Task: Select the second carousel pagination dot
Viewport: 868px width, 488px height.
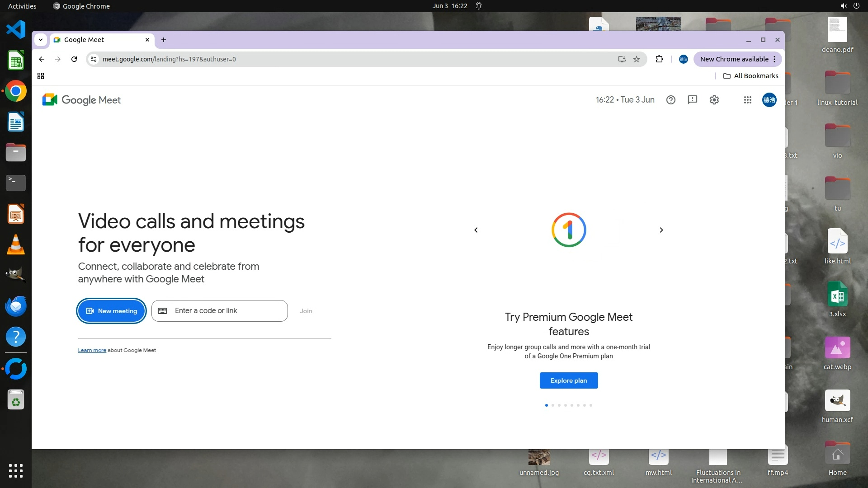Action: tap(553, 405)
